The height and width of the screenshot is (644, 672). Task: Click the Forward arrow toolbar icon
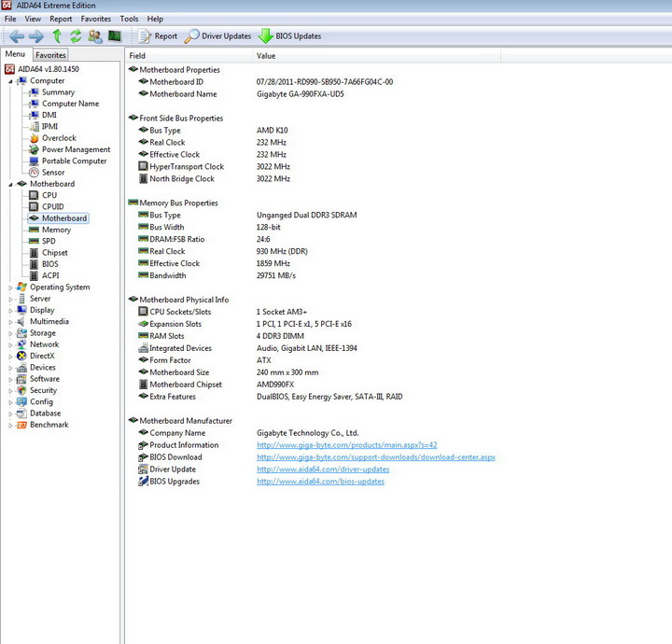pyautogui.click(x=36, y=36)
